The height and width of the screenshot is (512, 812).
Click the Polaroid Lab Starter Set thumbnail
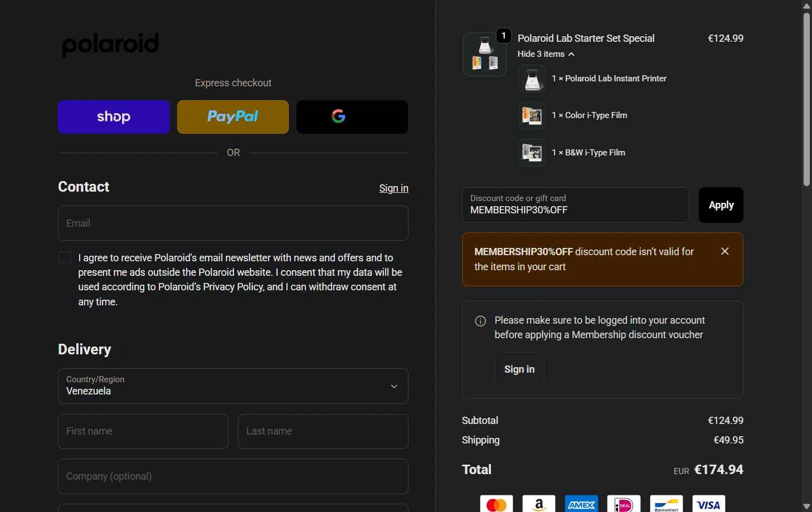point(485,55)
